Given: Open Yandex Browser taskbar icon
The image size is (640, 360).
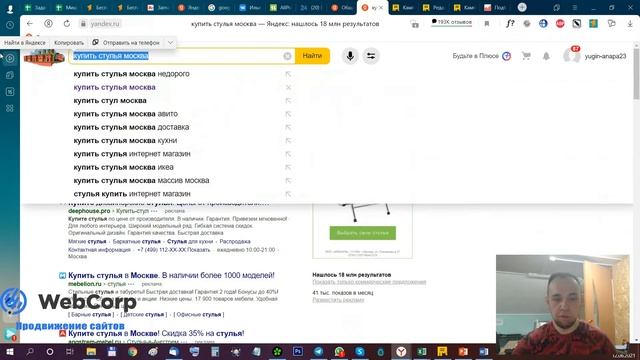Looking at the screenshot, I should pyautogui.click(x=401, y=351).
